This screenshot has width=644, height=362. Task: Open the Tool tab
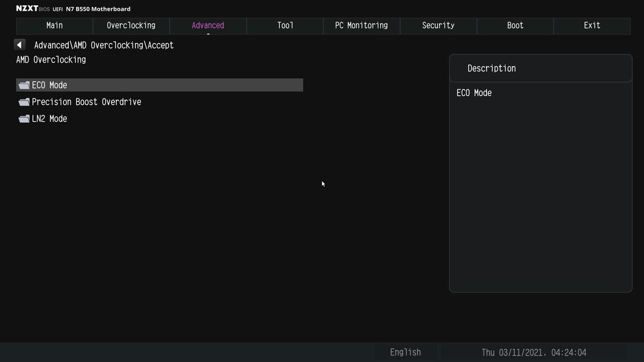(x=285, y=25)
